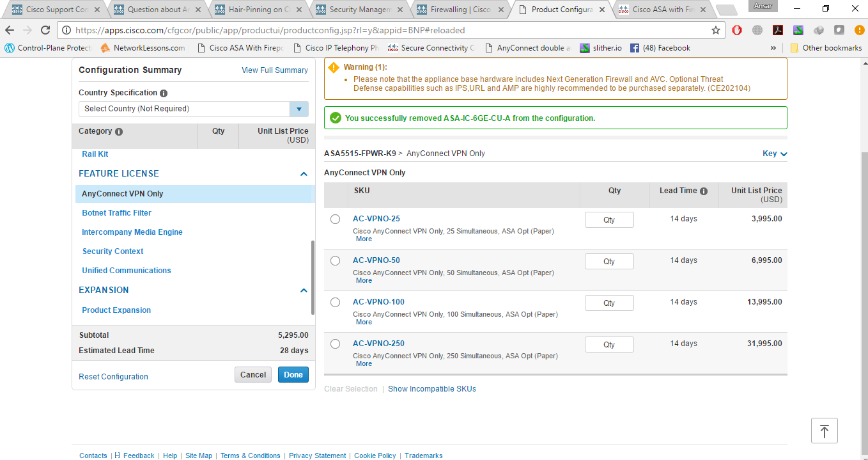Select the AC-VPNO-250 radio button
This screenshot has height=460, width=868.
point(336,344)
